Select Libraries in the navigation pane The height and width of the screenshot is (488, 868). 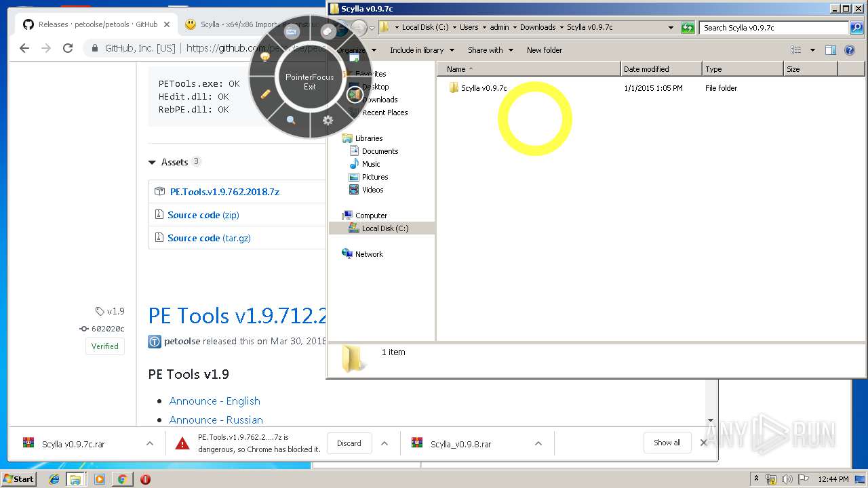coord(369,138)
